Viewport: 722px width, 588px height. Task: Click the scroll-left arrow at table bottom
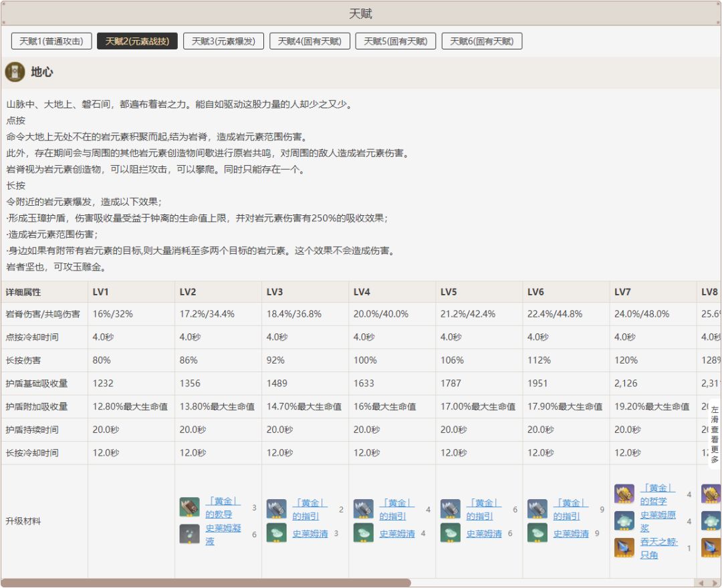click(701, 583)
